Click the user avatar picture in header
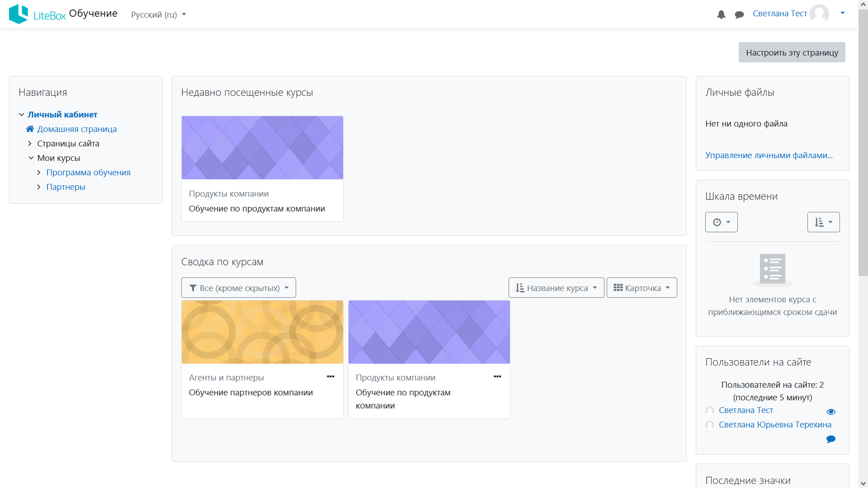Viewport: 868px width, 488px height. pos(819,14)
